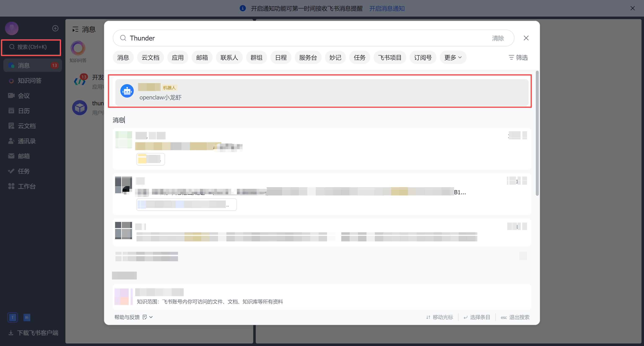Click the plus icon beside the avatar

[x=55, y=28]
